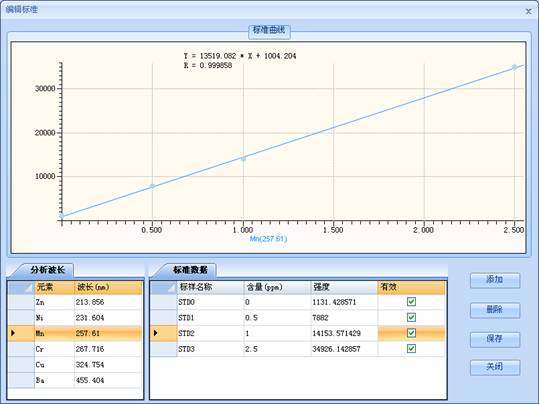Viewport: 539px width, 404px height.
Task: Close the dialog using the 关闭 button
Action: (495, 367)
